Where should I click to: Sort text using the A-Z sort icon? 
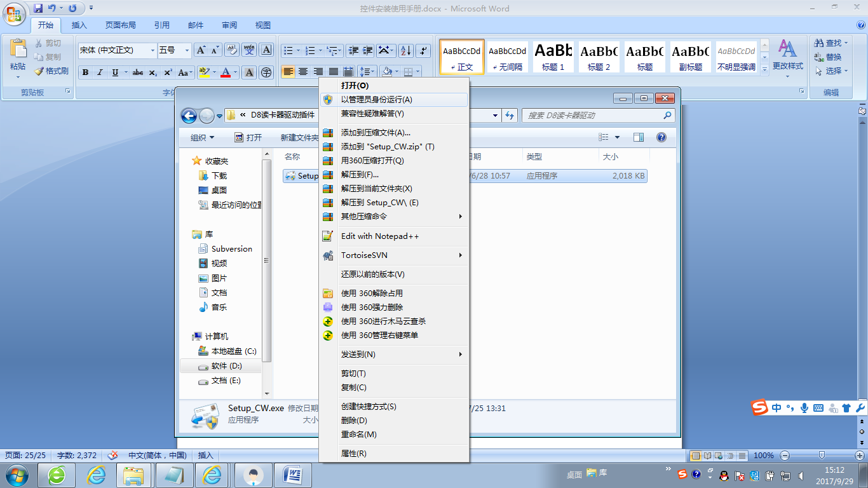tap(407, 50)
